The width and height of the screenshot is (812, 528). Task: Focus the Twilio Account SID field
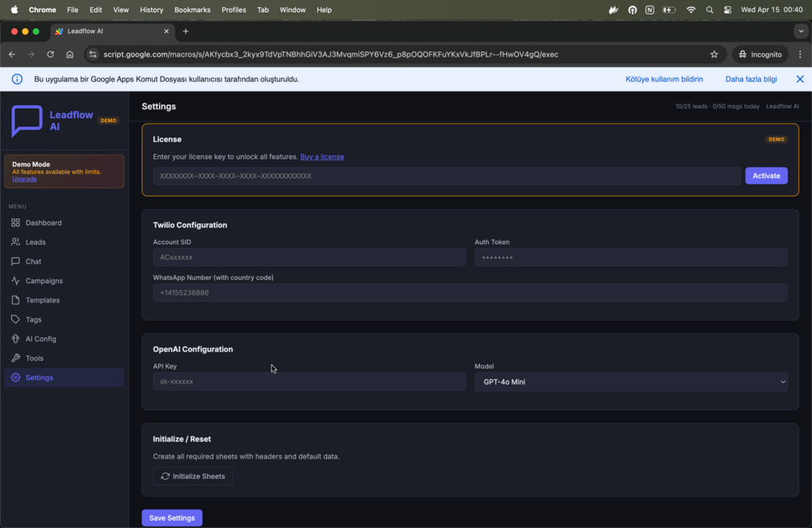309,257
